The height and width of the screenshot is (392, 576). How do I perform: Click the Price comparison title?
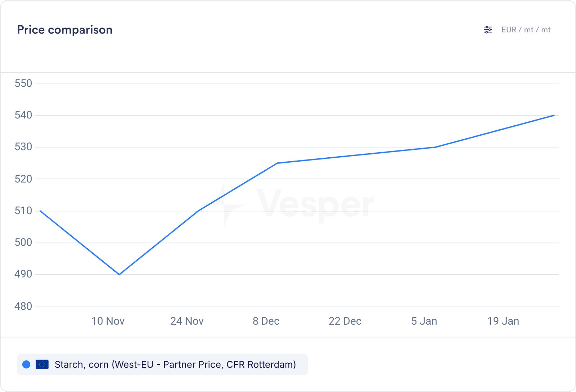coord(65,30)
